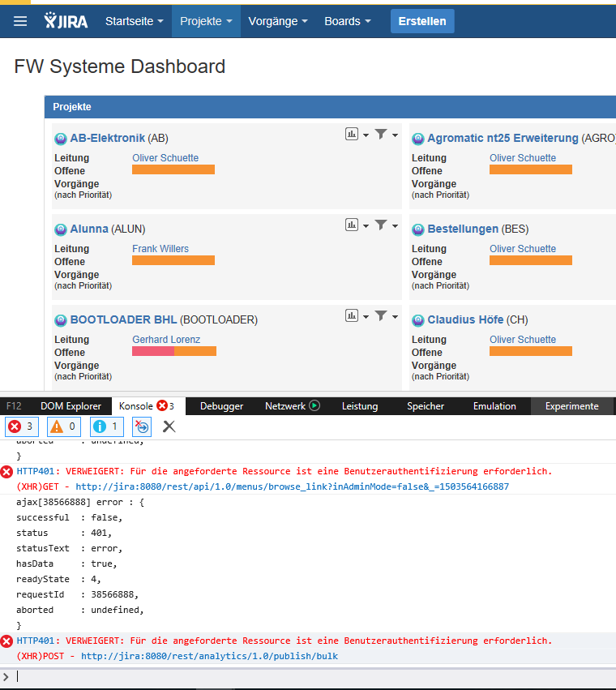Click the Netzwerk capture play icon
Viewport: 616px width, 690px height.
(314, 405)
